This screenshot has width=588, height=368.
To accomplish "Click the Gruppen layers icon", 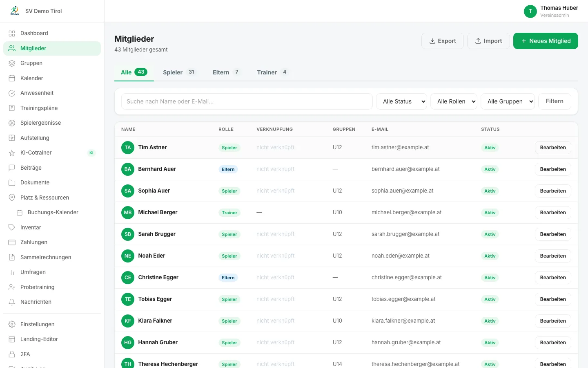I will click(12, 63).
